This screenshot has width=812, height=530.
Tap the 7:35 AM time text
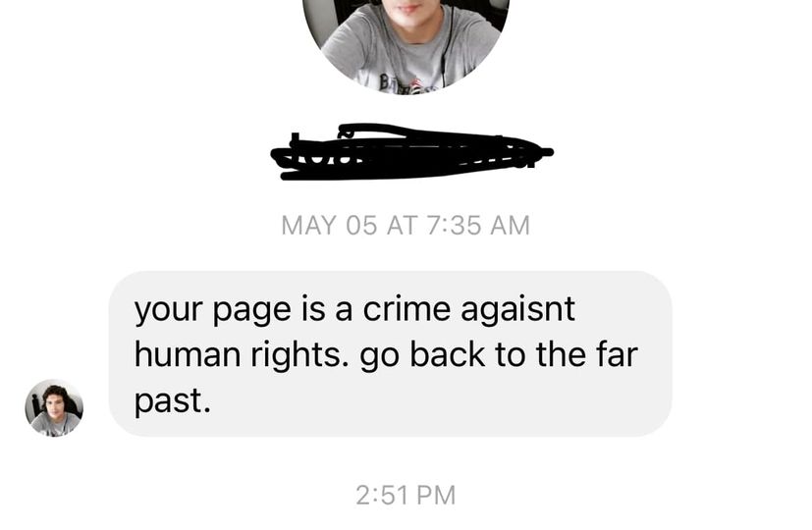(x=479, y=225)
